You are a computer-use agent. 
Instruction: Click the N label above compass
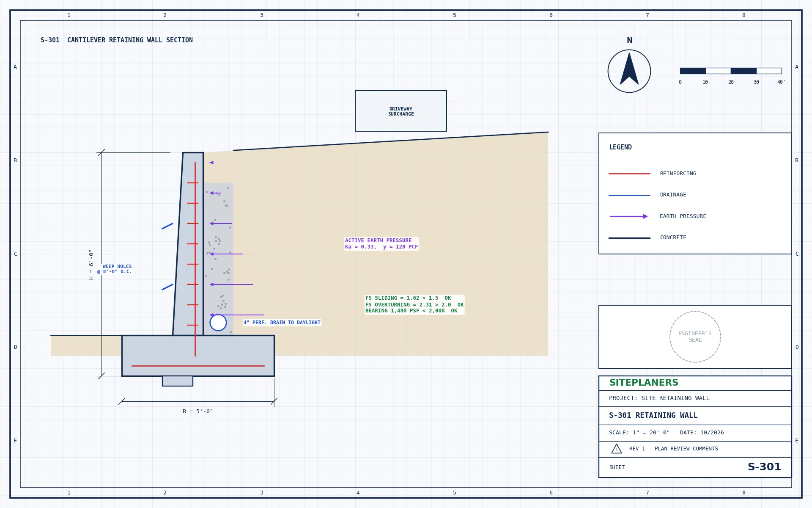(x=629, y=41)
